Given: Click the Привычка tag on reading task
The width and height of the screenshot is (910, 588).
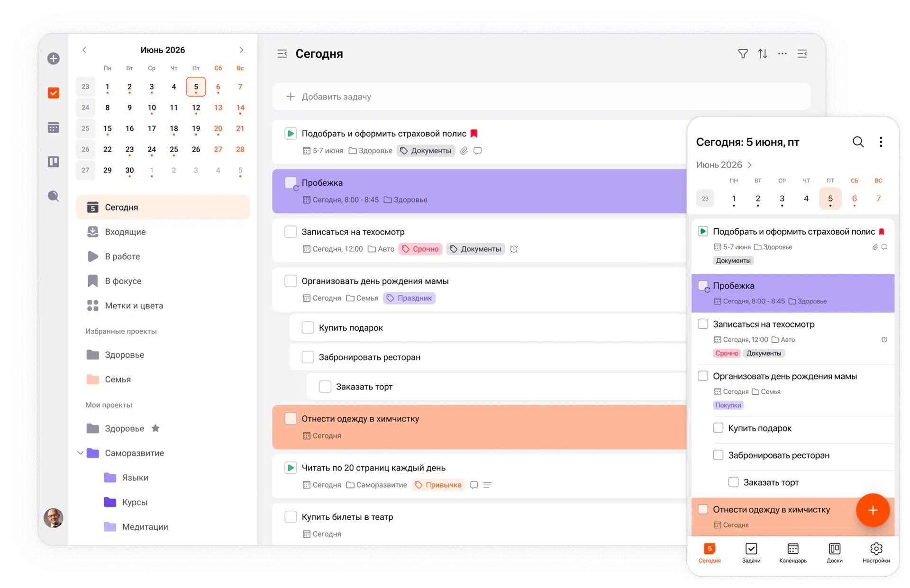Looking at the screenshot, I should pos(438,485).
